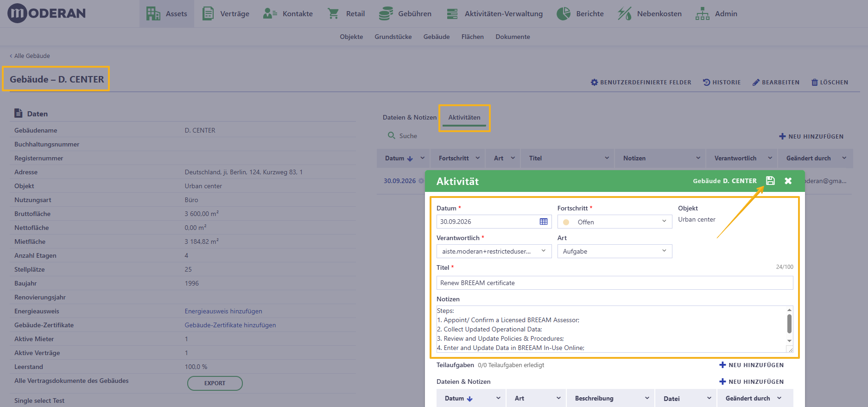The width and height of the screenshot is (868, 407).
Task: Go to Grundstücke submenu
Action: pyautogui.click(x=393, y=37)
